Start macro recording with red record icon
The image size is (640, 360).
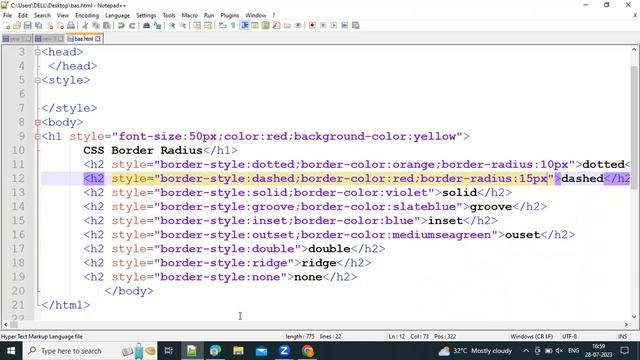tap(312, 25)
